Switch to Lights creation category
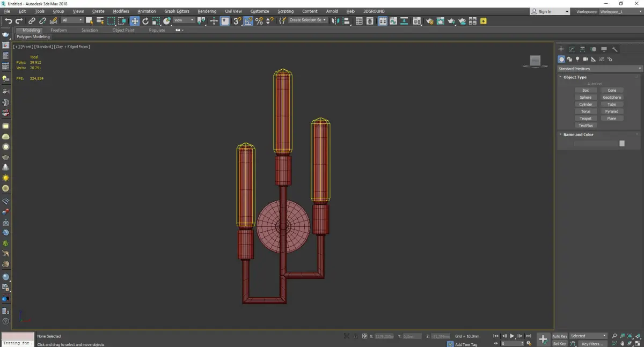644x347 pixels. click(577, 59)
